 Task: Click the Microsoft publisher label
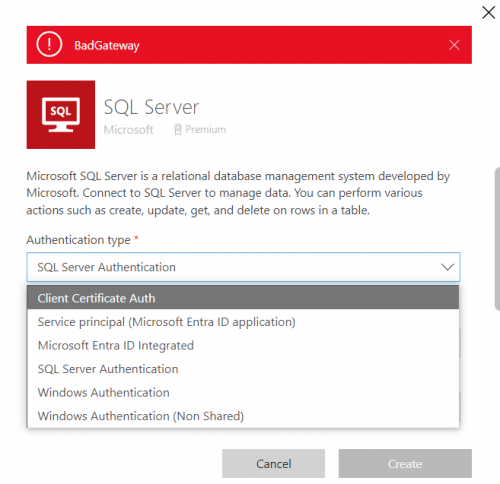pos(129,129)
